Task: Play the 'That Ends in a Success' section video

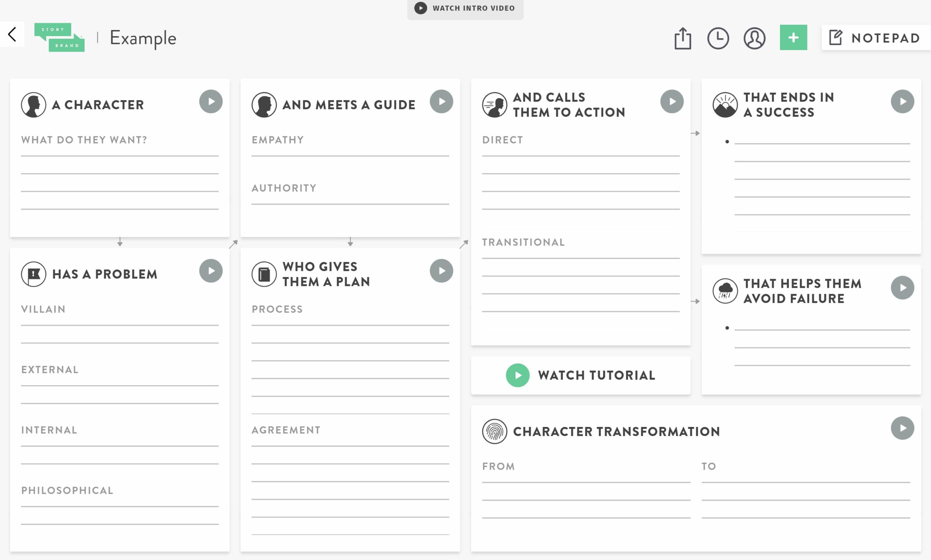Action: 903,102
